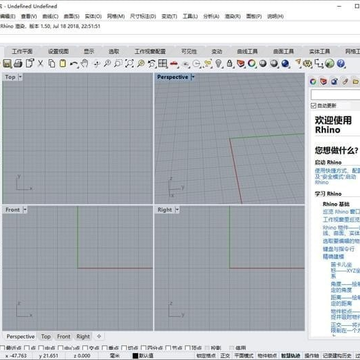Click the Copy icon in the toolbar
Screen dimensions: 360x360
tap(52, 63)
